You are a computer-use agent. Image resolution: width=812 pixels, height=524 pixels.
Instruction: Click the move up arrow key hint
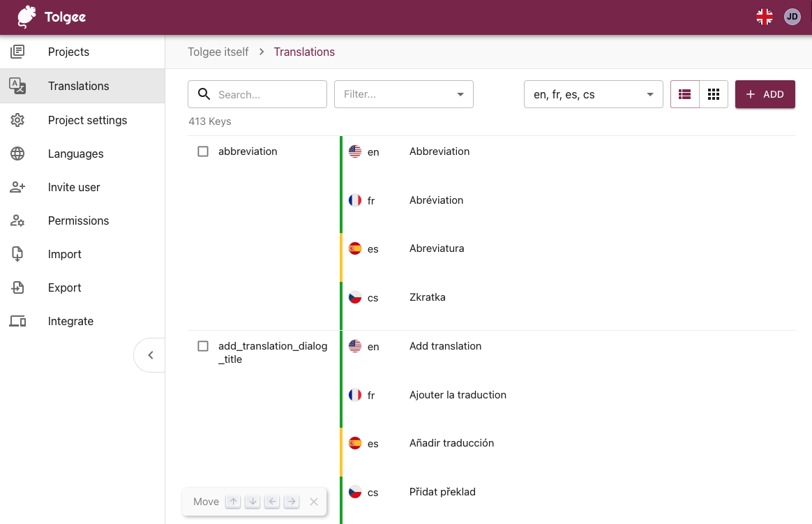coord(233,501)
